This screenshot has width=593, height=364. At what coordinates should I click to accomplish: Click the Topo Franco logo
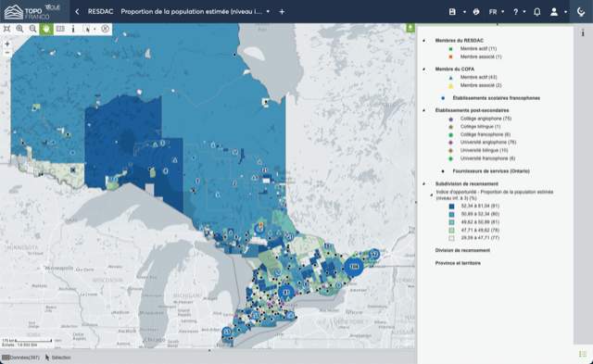[x=32, y=12]
